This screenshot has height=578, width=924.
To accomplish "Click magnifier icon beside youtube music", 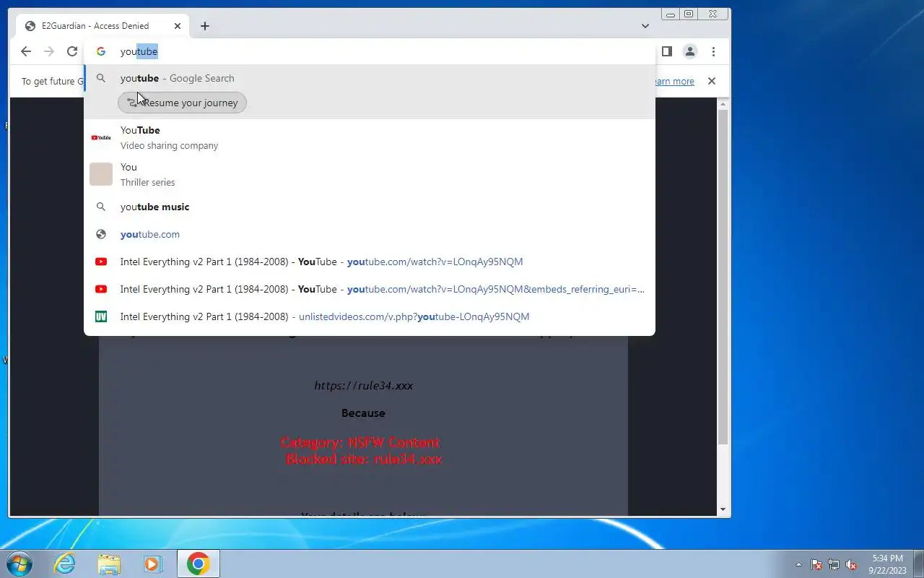I will pyautogui.click(x=101, y=207).
